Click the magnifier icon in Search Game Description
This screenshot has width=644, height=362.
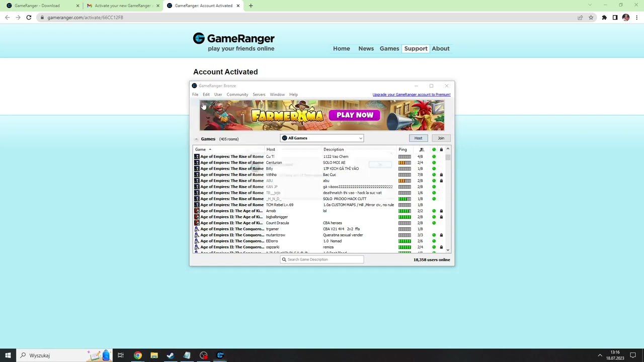click(284, 259)
